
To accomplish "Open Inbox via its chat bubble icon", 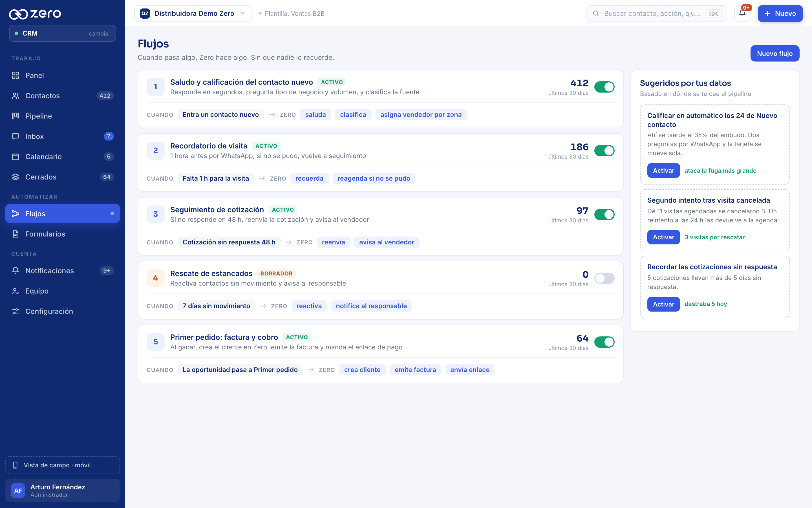I will tap(16, 136).
